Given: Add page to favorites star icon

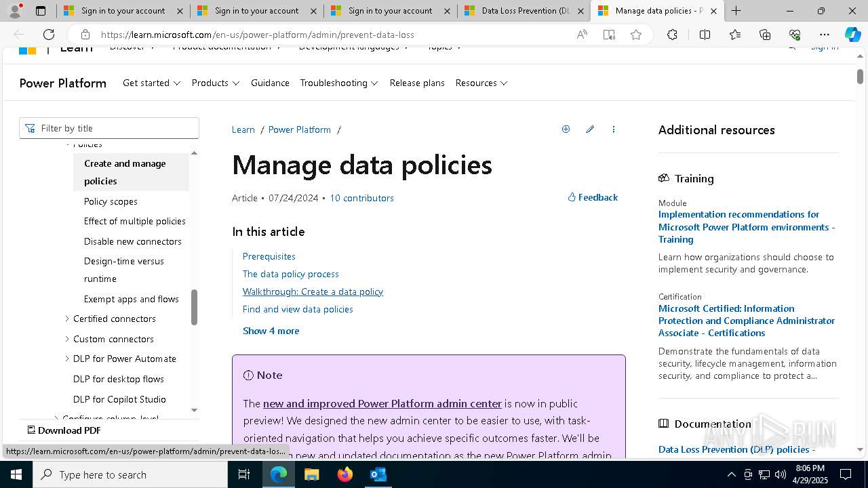Looking at the screenshot, I should click(x=635, y=35).
